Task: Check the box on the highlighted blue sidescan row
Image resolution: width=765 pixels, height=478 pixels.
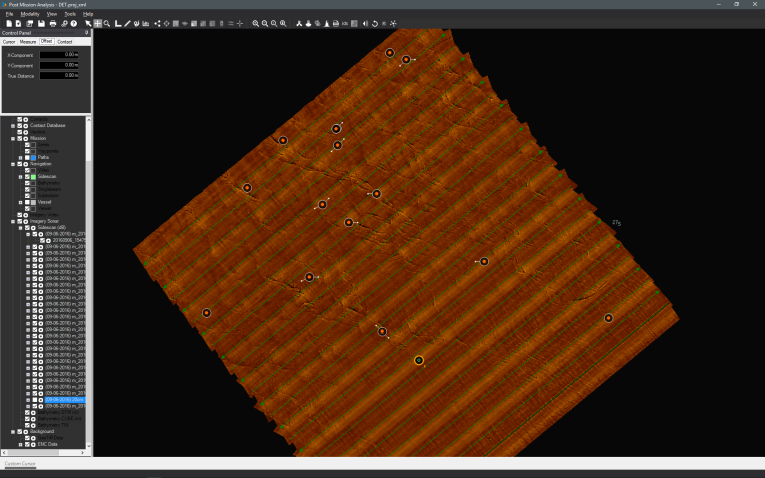Action: click(35, 400)
